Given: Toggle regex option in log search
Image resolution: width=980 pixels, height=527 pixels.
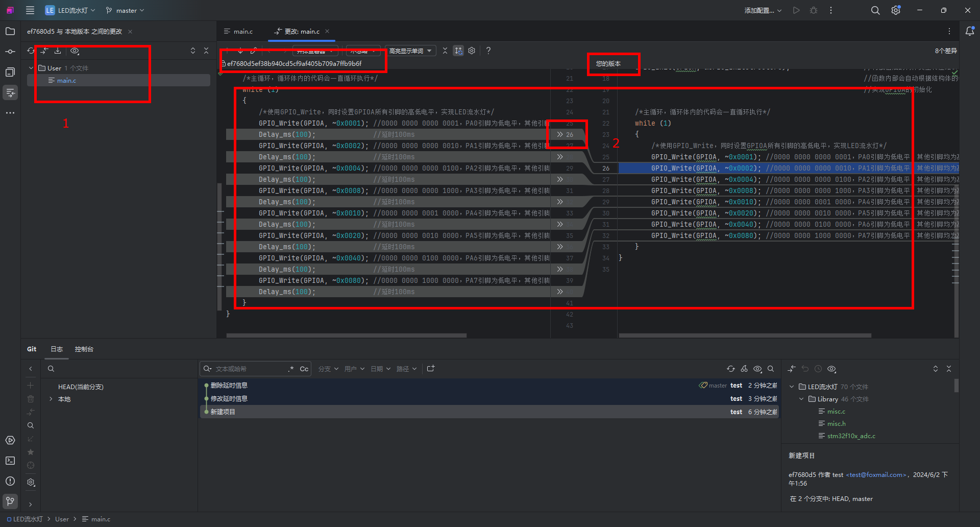Looking at the screenshot, I should 291,369.
